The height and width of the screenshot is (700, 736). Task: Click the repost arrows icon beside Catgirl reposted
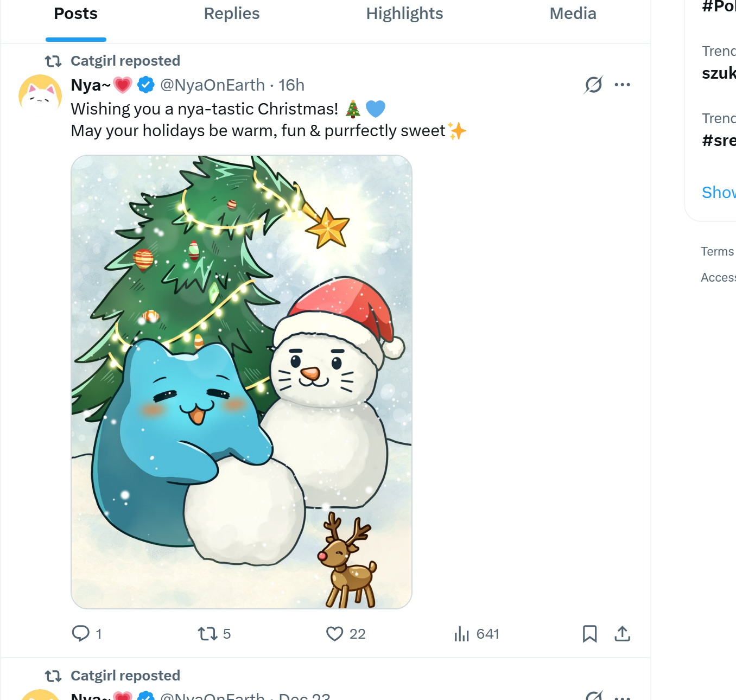53,61
